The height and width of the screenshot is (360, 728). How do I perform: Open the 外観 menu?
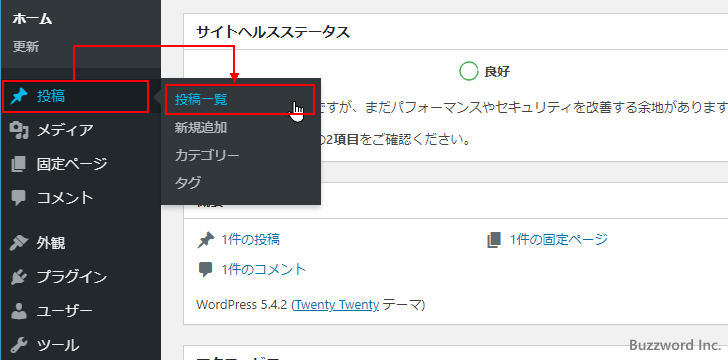pos(51,243)
